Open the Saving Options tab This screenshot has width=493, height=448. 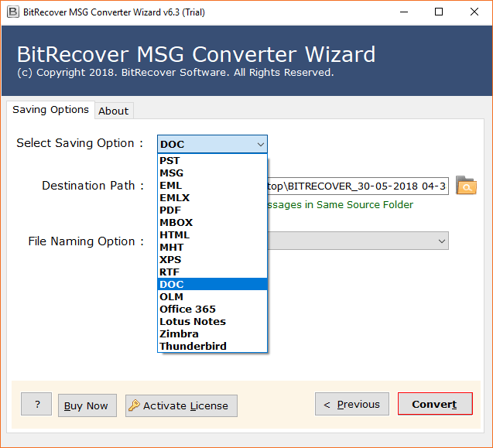(50, 109)
